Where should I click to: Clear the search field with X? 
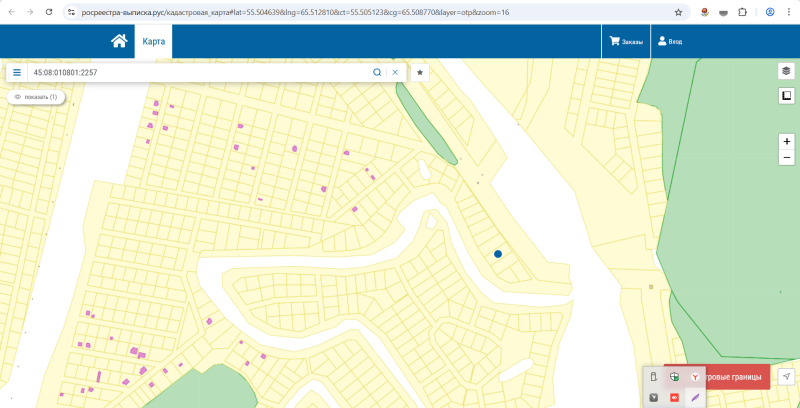point(395,72)
